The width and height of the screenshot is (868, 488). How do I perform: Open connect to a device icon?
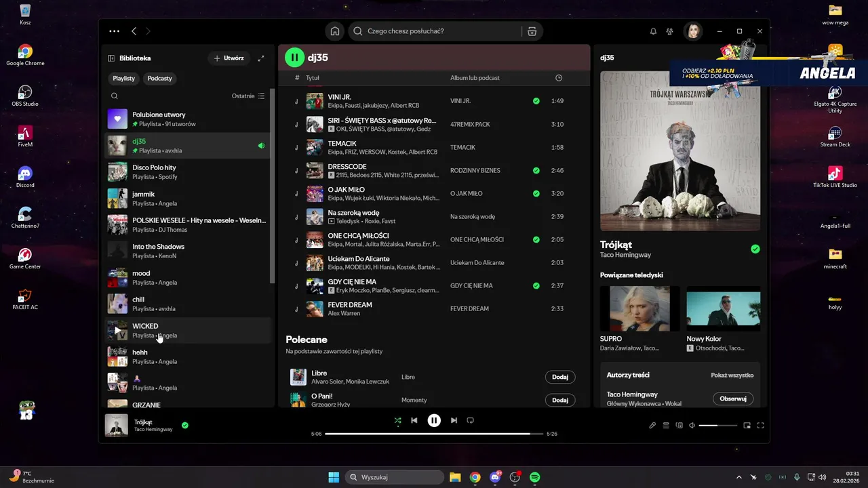point(679,426)
